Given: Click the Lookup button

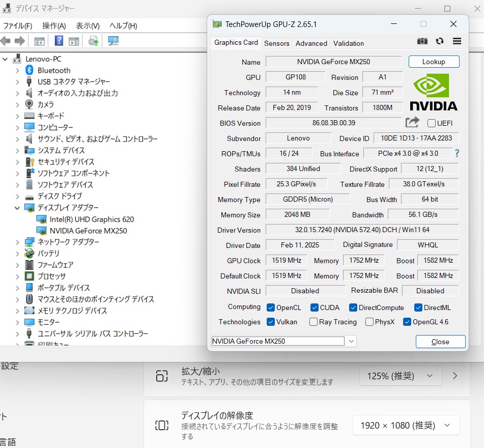Looking at the screenshot, I should [434, 62].
